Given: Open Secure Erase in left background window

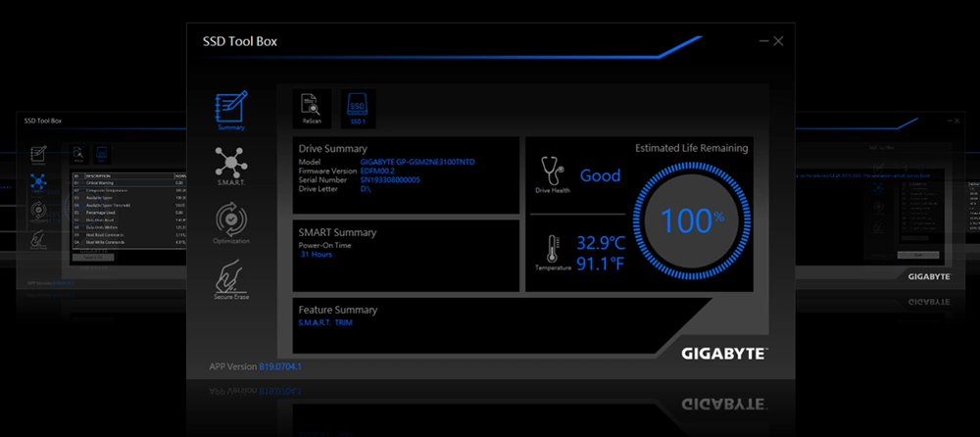Looking at the screenshot, I should pos(39,239).
